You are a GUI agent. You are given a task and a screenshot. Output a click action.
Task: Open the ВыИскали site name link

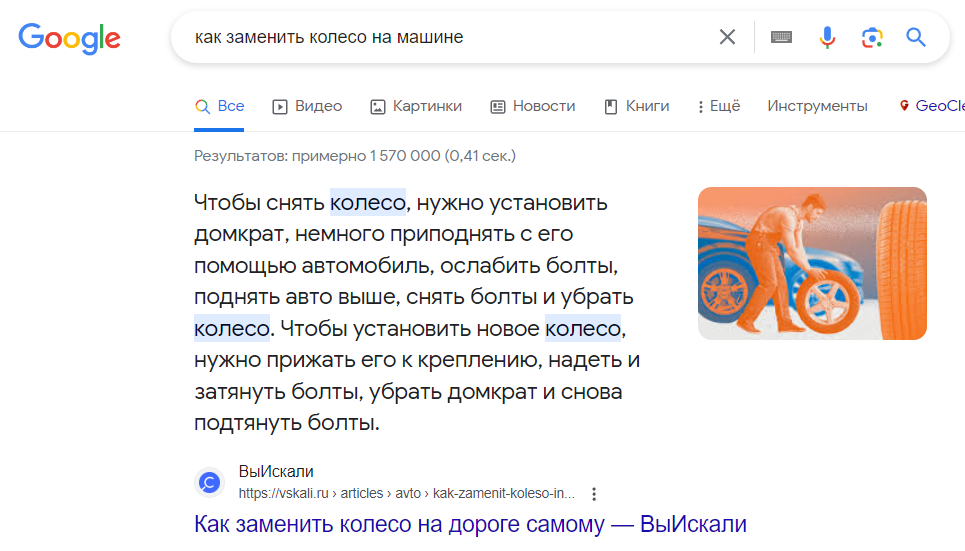276,472
